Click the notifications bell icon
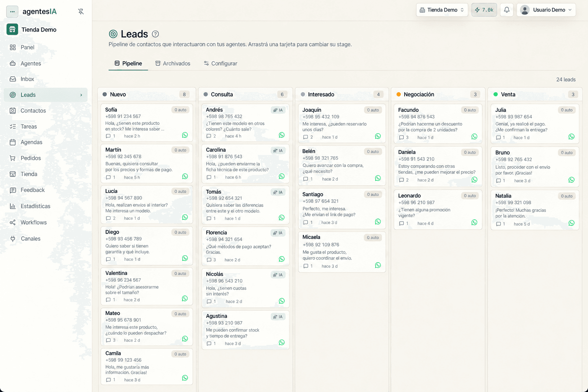Image resolution: width=588 pixels, height=392 pixels. tap(506, 10)
